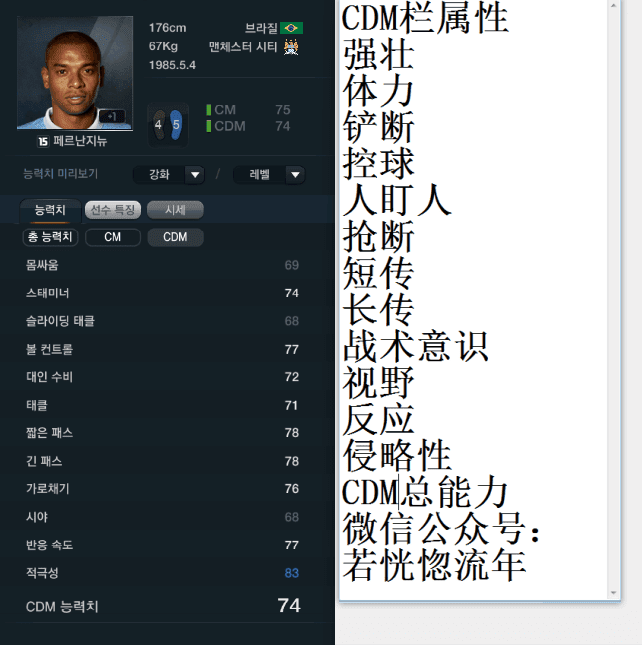Click the scrollbar up arrow in text panel
Image resolution: width=642 pixels, height=645 pixels.
click(613, 5)
